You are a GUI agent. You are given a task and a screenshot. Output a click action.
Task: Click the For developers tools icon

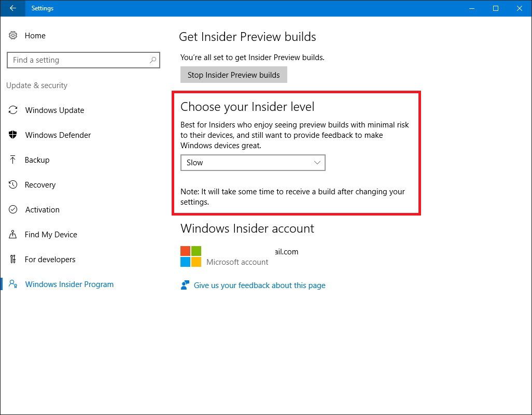pos(13,260)
